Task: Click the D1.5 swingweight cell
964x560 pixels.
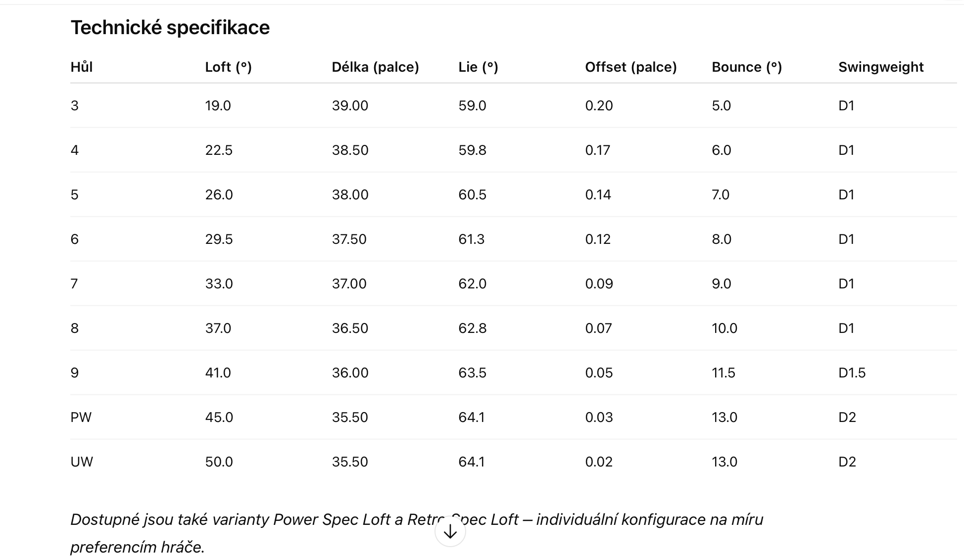Action: point(852,373)
